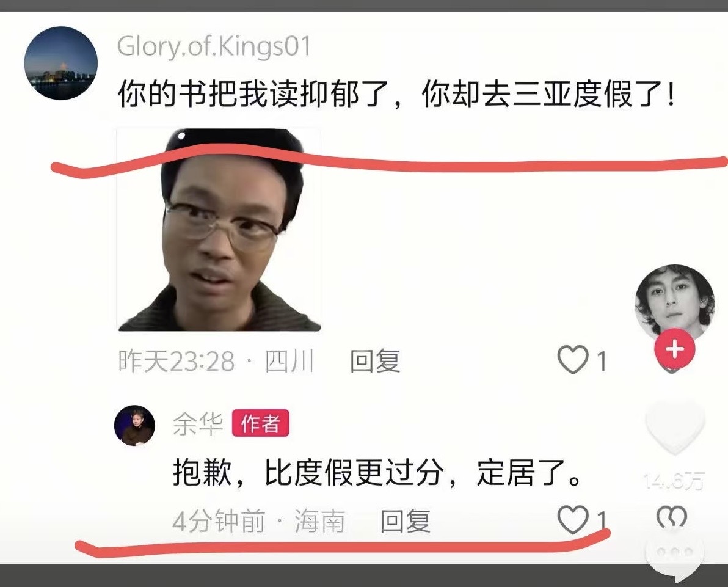Click the 4分钟前 · 海南 timestamp
Viewport: 728px width, 587px height.
[258, 520]
